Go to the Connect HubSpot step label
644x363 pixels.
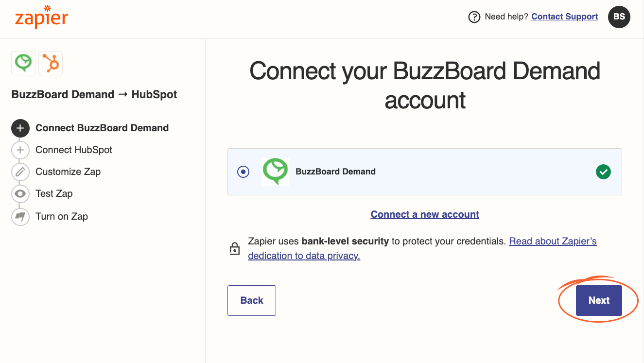tap(74, 150)
